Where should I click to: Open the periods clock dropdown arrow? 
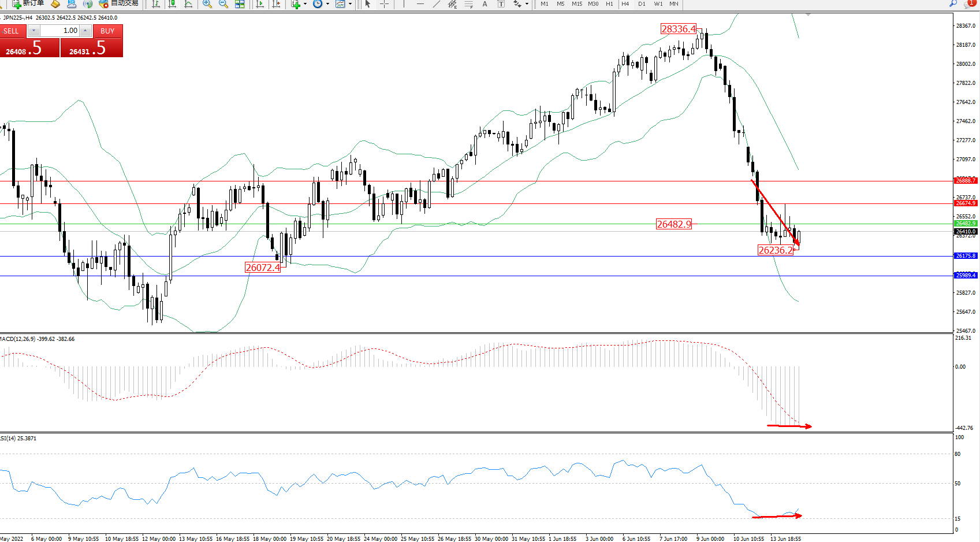327,4
